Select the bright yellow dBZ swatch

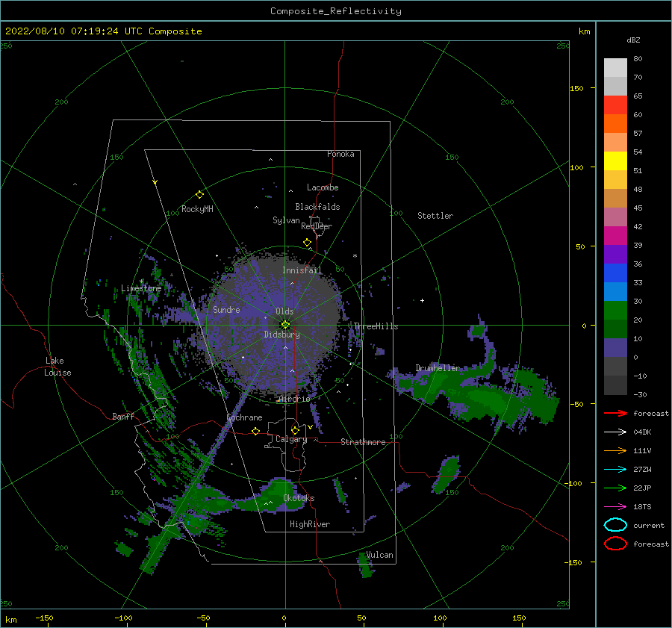[615, 161]
